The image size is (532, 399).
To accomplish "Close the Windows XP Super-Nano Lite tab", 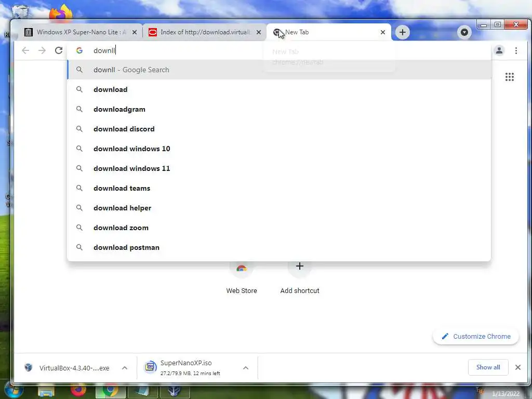I will (x=135, y=32).
